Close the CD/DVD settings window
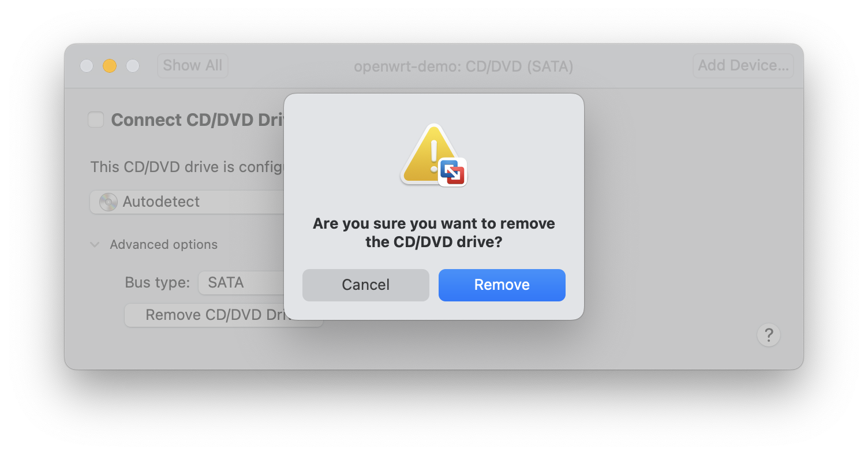 coord(87,66)
